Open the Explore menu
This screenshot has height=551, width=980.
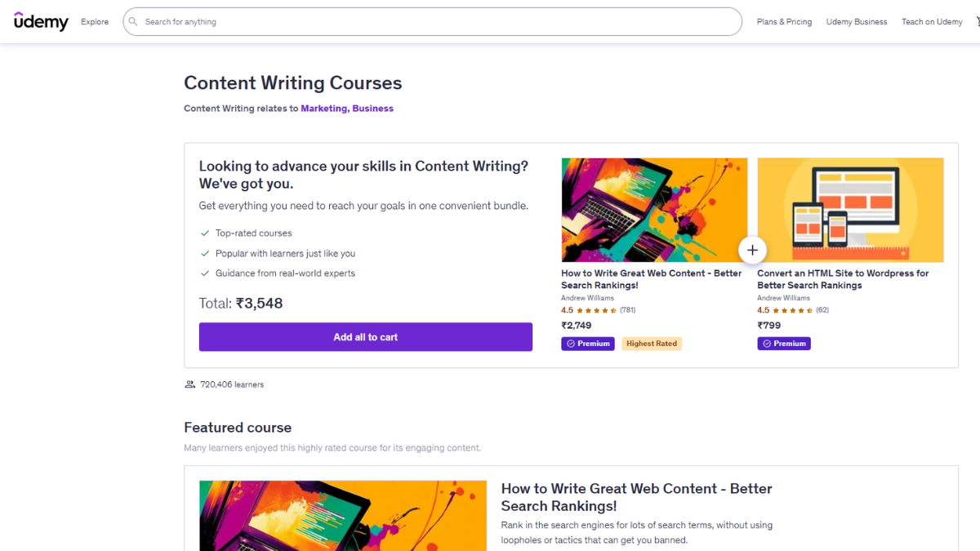[x=94, y=22]
